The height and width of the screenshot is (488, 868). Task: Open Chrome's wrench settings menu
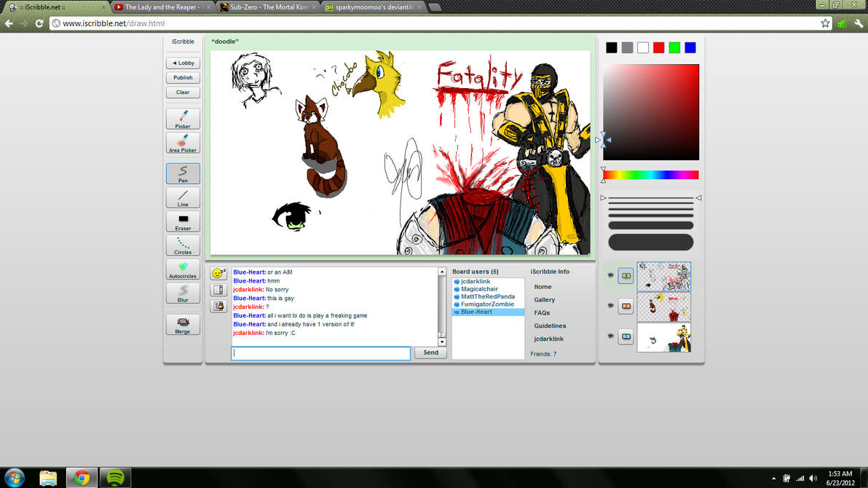[x=859, y=23]
